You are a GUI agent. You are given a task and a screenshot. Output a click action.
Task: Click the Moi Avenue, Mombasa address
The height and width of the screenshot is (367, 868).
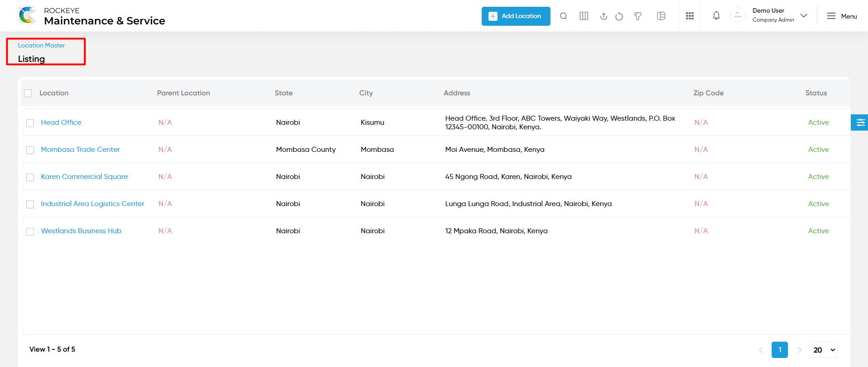click(x=495, y=150)
